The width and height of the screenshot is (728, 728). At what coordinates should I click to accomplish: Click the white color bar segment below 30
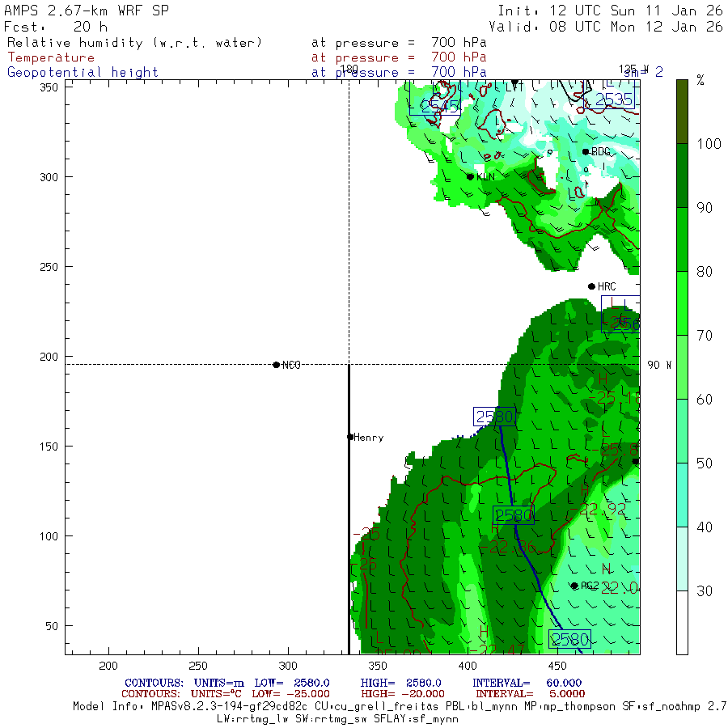click(x=682, y=623)
